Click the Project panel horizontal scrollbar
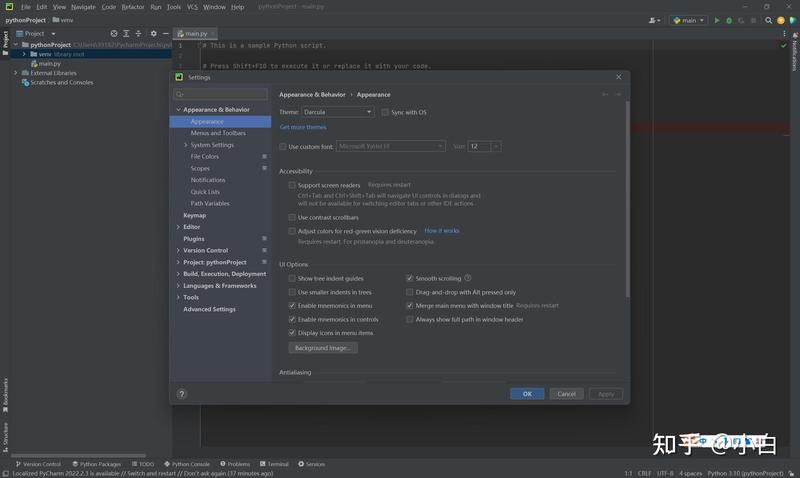Screen dimensions: 800x478 click(79, 455)
